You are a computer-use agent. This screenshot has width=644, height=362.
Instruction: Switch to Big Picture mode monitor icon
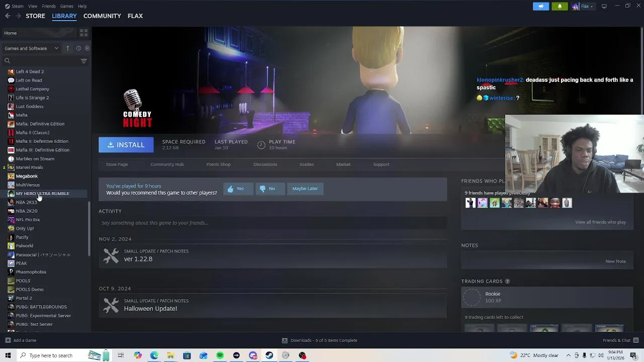tap(604, 6)
